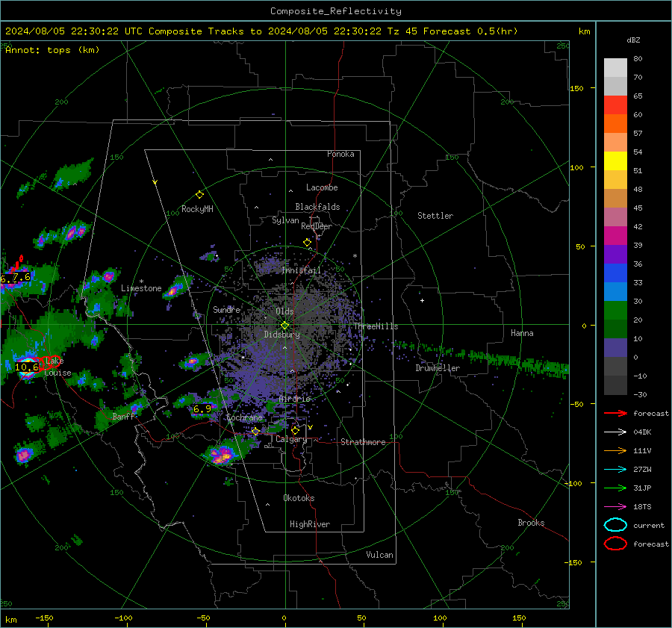Click the red forecast ellipse legend icon
672x628 pixels.
tap(615, 544)
